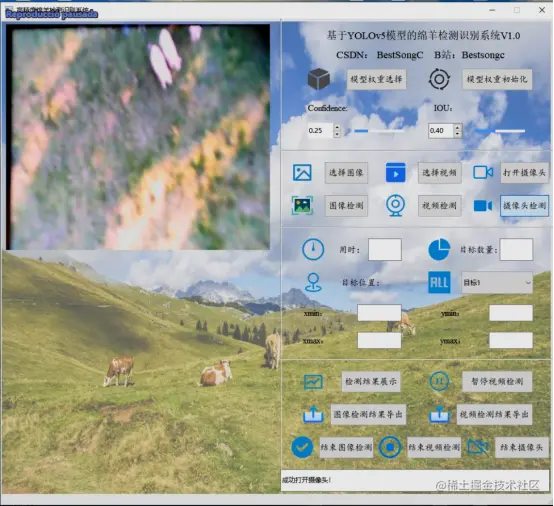Viewport: 554px width, 506px height.
Task: Click the clock elapsed-time icon
Action: [x=313, y=249]
